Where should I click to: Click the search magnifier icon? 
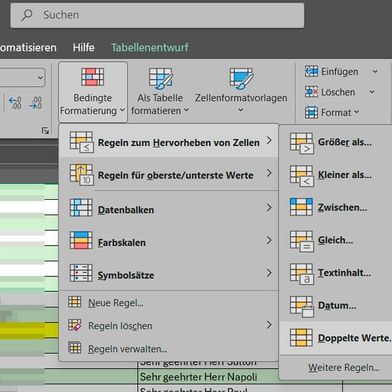point(27,15)
